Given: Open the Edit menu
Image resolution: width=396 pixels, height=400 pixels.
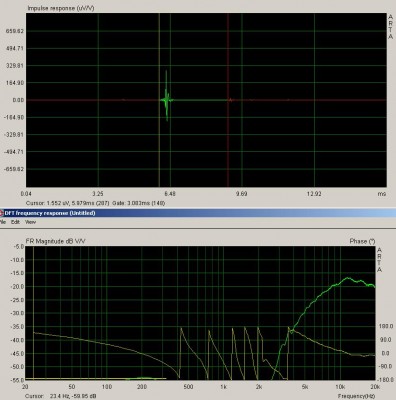Looking at the screenshot, I should click(15, 222).
